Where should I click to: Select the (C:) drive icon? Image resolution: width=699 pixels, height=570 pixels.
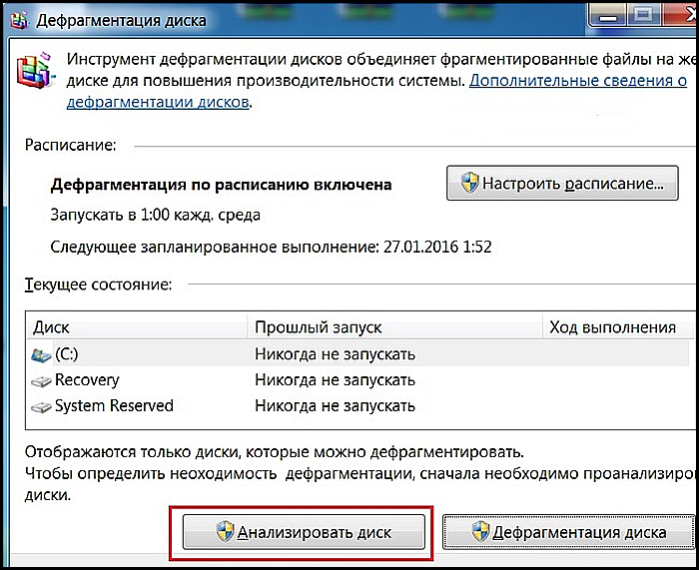[x=41, y=355]
